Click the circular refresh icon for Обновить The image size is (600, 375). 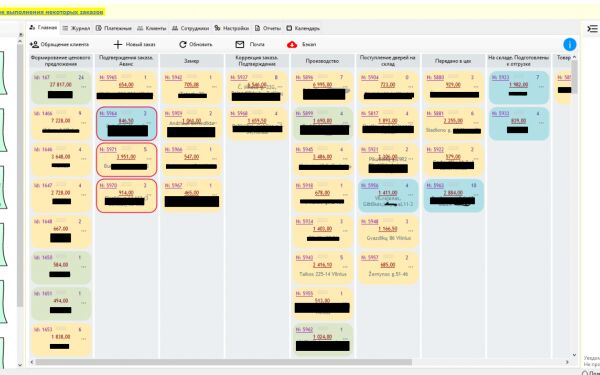click(183, 45)
